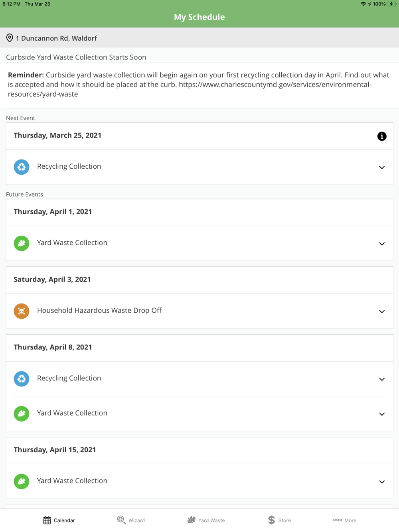Viewport: 399px width, 532px height.
Task: Expand April 8 Recycling Collection chevron
Action: pyautogui.click(x=382, y=379)
